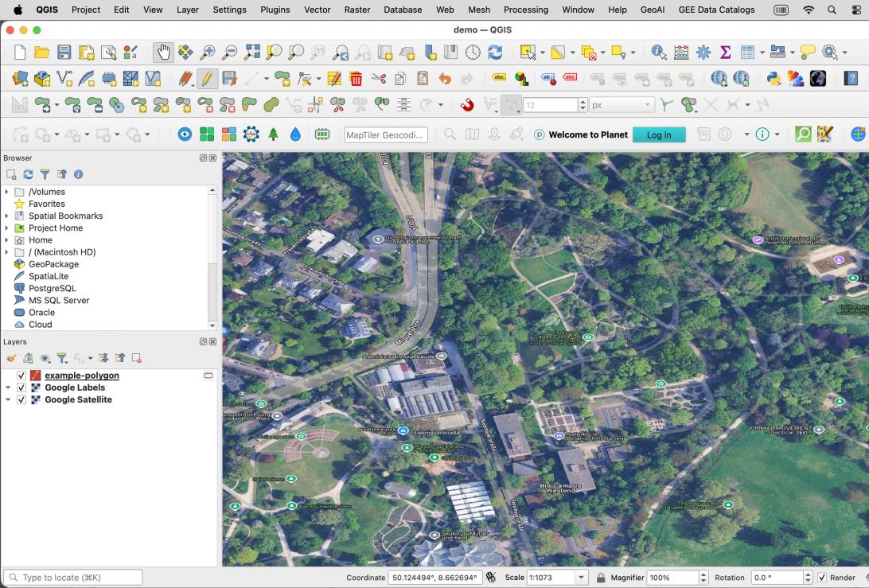The height and width of the screenshot is (588, 869).
Task: Open the Statistical Summary sigma icon
Action: click(x=725, y=53)
